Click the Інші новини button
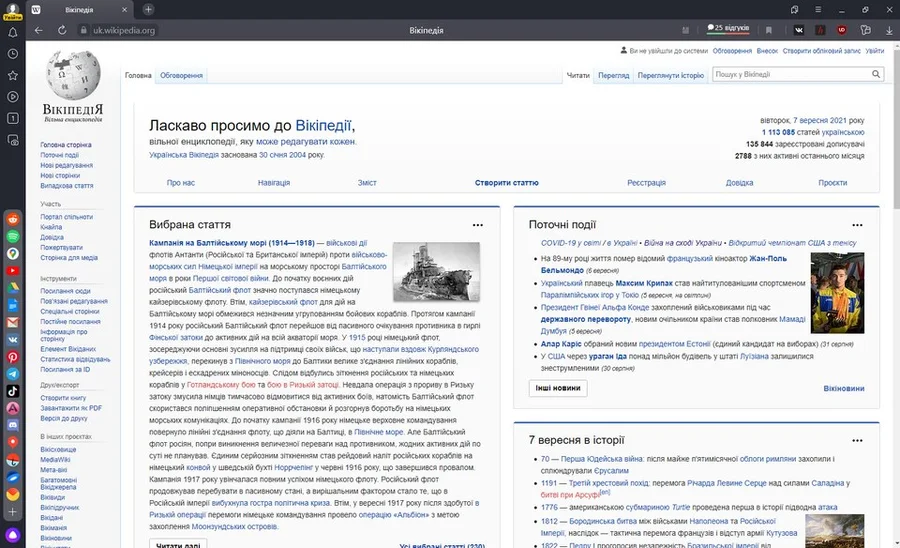The width and height of the screenshot is (900, 548). click(x=558, y=388)
